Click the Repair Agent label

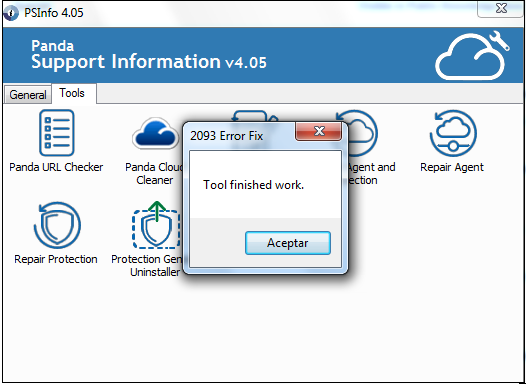(452, 167)
